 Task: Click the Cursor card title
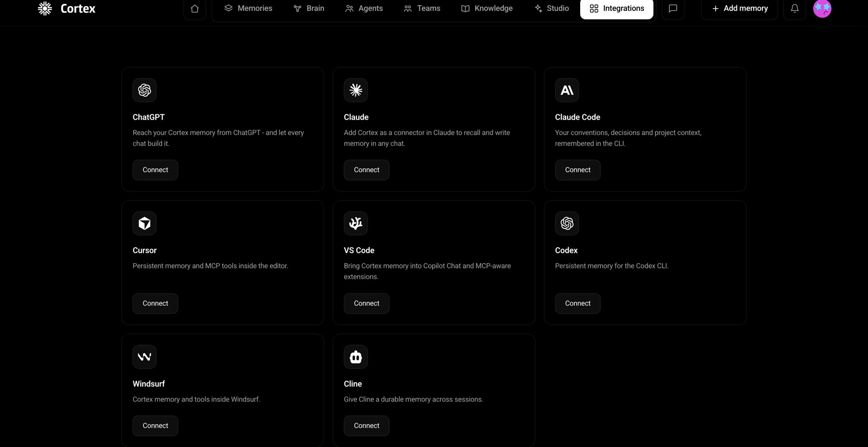pyautogui.click(x=145, y=251)
